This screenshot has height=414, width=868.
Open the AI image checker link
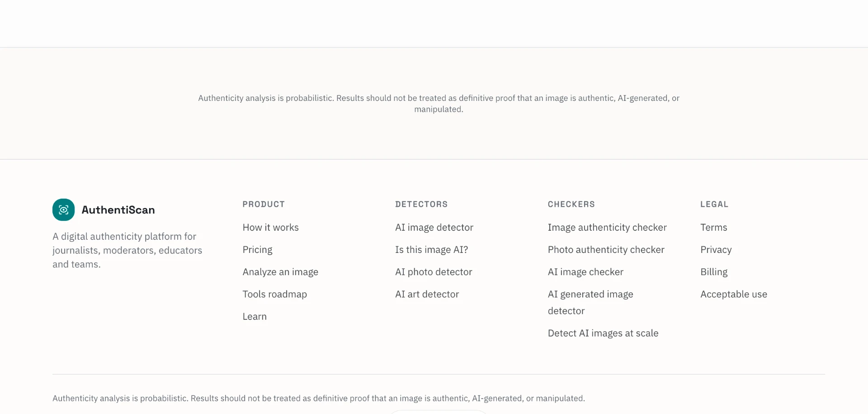[585, 272]
